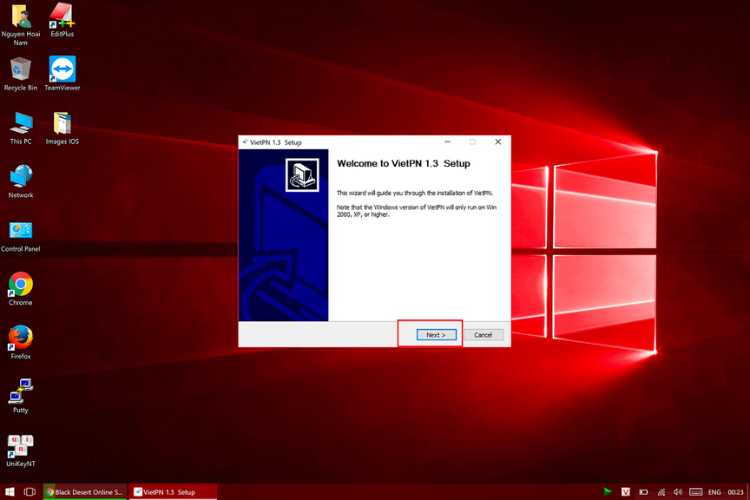Screen dimensions: 750x500
Task: Open the TeamViewer desktop icon
Action: coord(62,73)
